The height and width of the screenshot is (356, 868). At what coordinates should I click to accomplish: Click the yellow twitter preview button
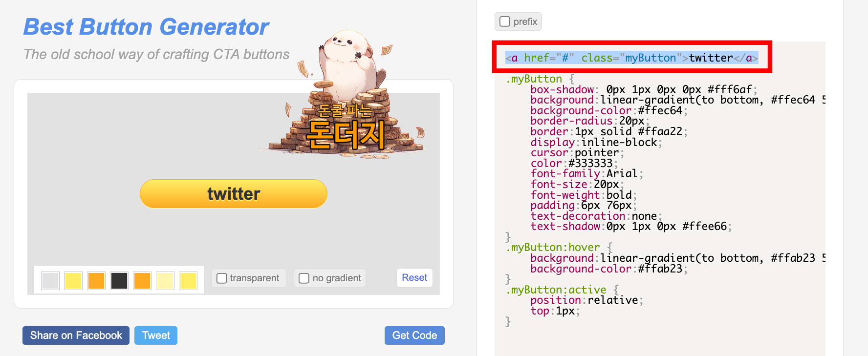(x=234, y=194)
